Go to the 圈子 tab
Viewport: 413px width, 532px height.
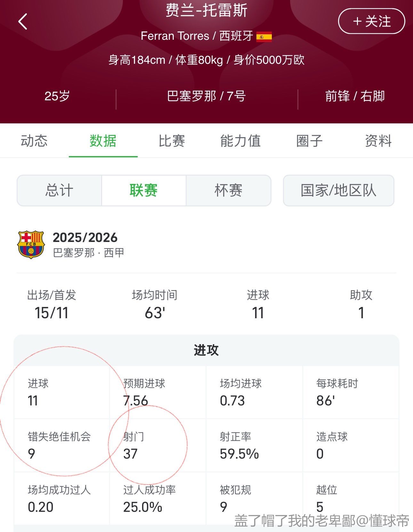(309, 141)
